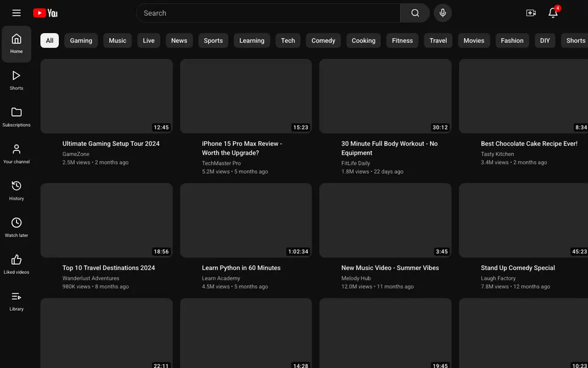Click title 30 Minute Full Body Workout

[x=390, y=148]
